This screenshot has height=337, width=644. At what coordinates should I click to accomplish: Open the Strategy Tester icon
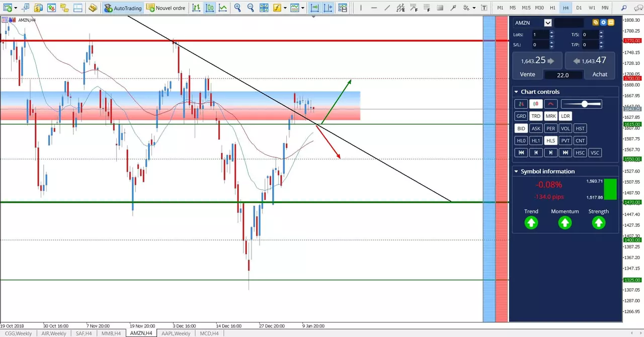pyautogui.click(x=93, y=8)
